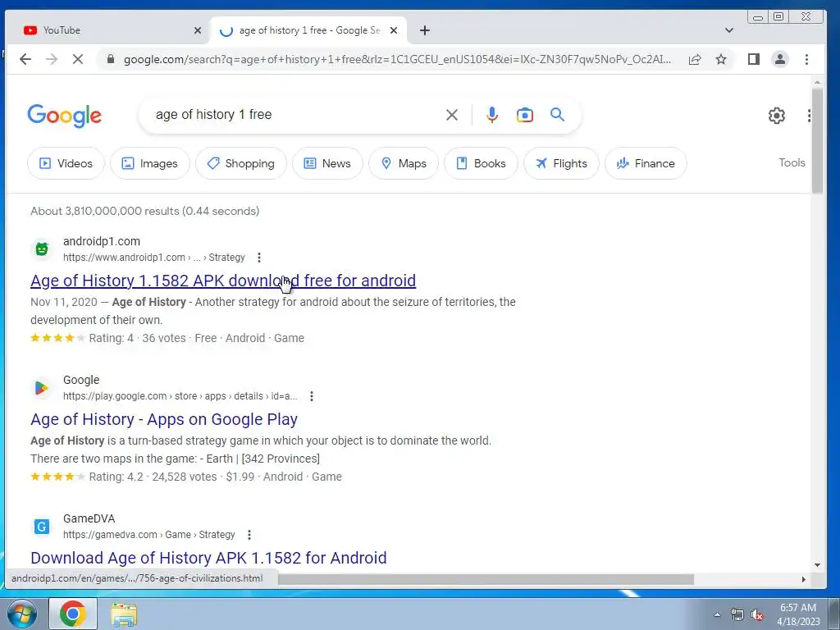Expand the tab search chevron
This screenshot has width=840, height=630.
(x=729, y=30)
